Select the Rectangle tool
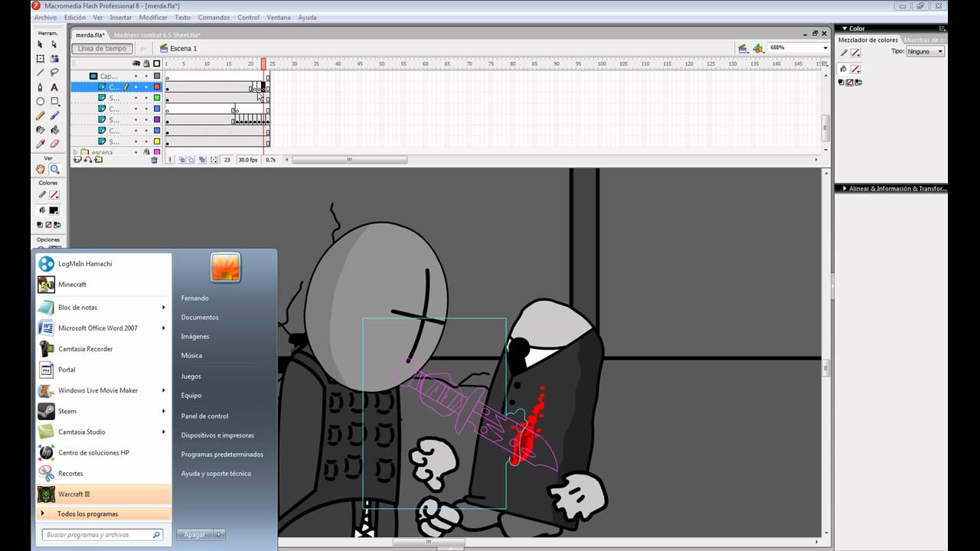This screenshot has height=551, width=980. point(54,101)
